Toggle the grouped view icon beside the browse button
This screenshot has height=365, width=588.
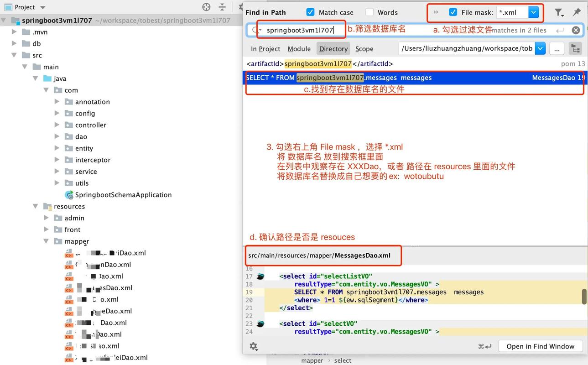pyautogui.click(x=575, y=48)
